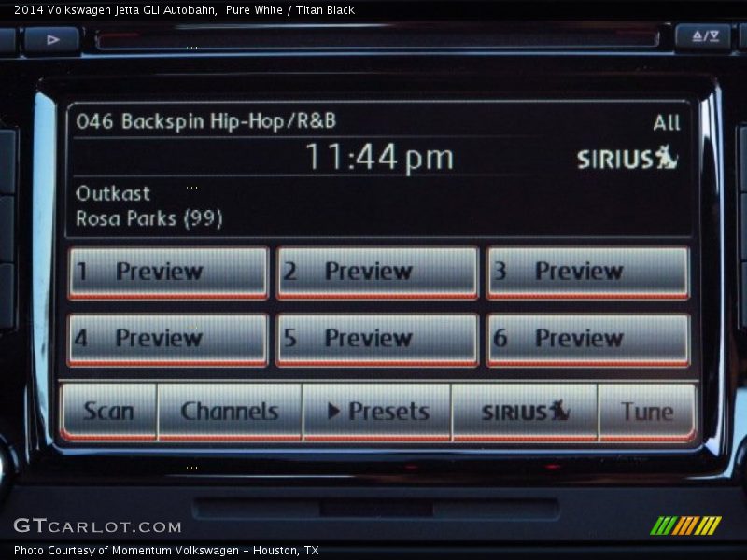Tap the Scan button
The image size is (747, 560).
(109, 412)
